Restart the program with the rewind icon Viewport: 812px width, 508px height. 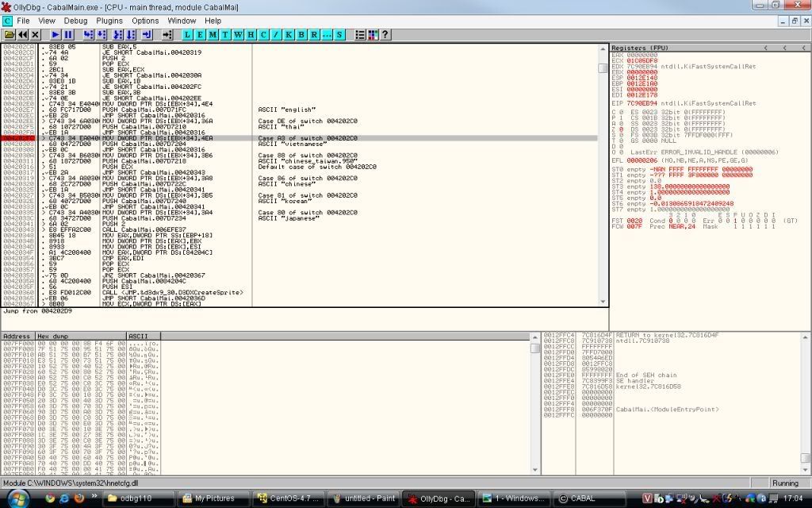click(x=22, y=35)
